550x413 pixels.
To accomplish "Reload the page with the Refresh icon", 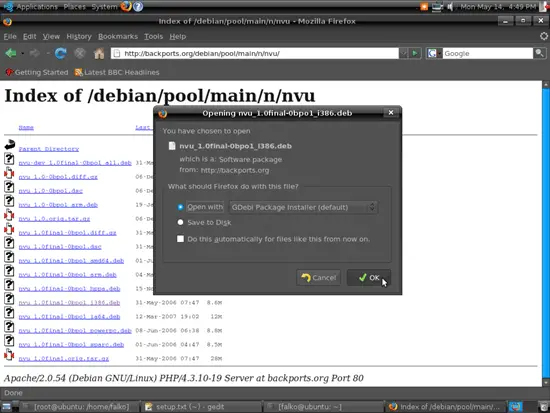I will 61,53.
